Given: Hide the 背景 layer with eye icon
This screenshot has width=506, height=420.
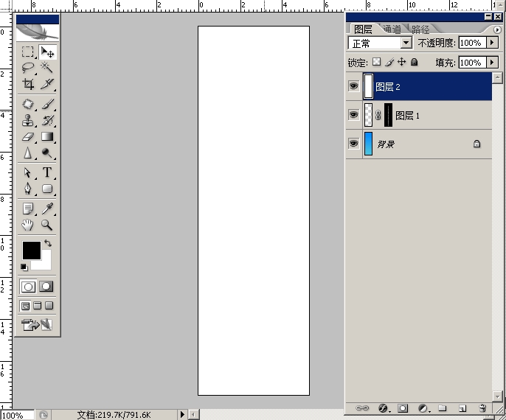Looking at the screenshot, I should (354, 144).
